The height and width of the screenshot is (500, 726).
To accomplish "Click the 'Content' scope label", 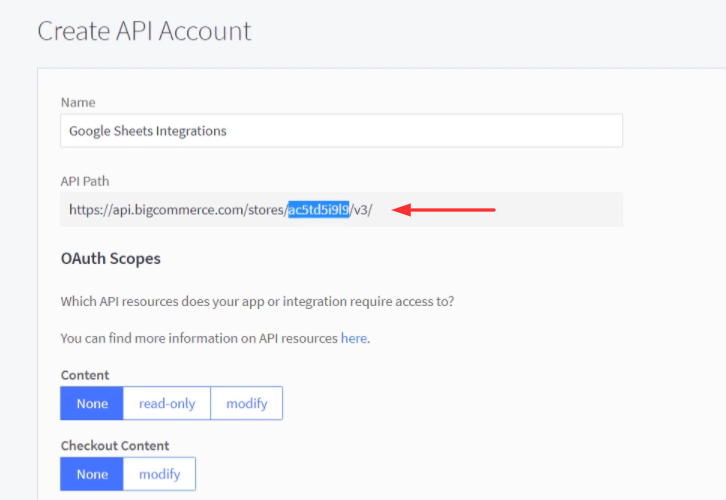I will pyautogui.click(x=85, y=375).
